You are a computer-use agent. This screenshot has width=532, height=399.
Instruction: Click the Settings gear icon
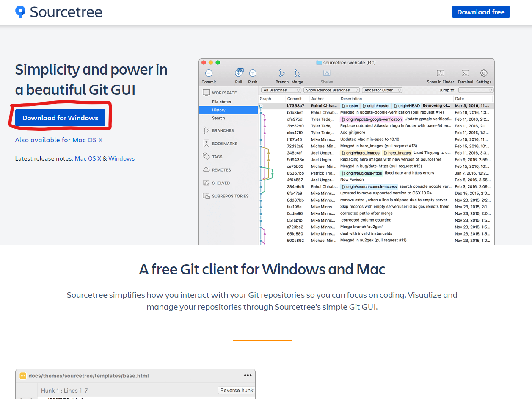point(484,73)
